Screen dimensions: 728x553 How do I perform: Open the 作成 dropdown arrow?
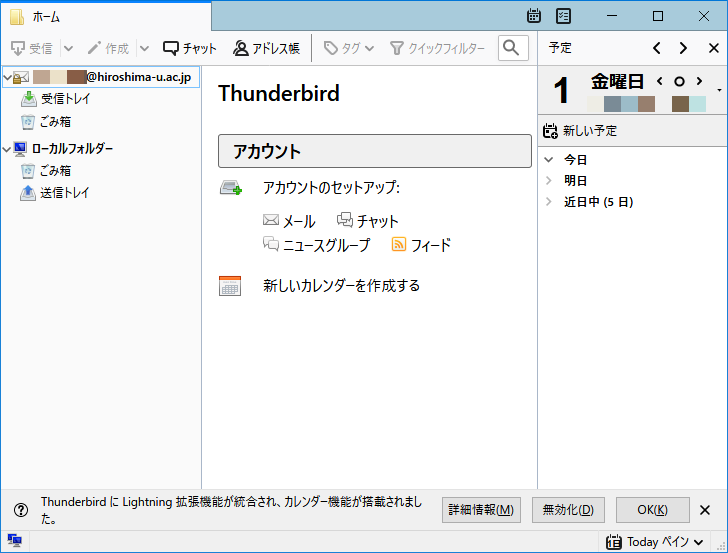(x=144, y=48)
